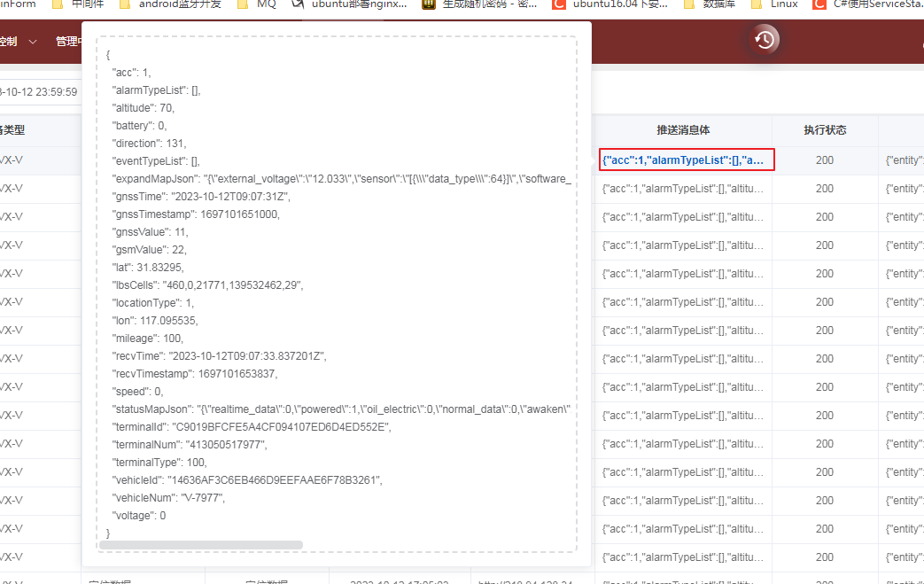Click the JSON popup's horizontal scrollbar
924x584 pixels.
[x=201, y=545]
